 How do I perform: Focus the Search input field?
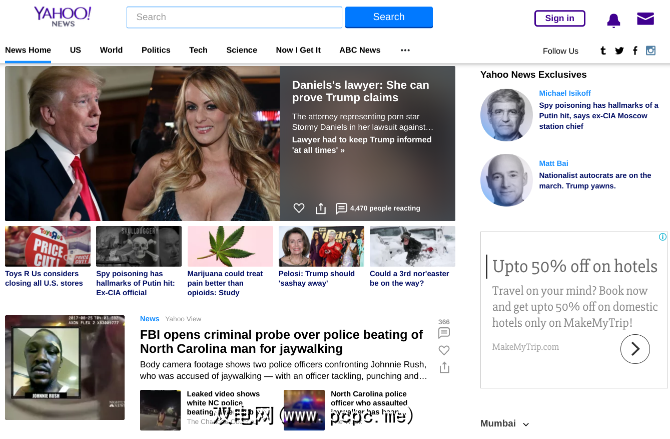[x=234, y=17]
